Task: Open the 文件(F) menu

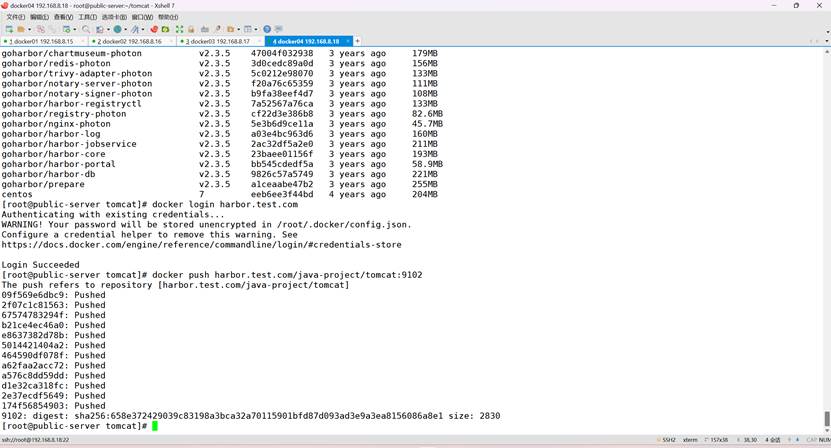Action: [x=15, y=17]
